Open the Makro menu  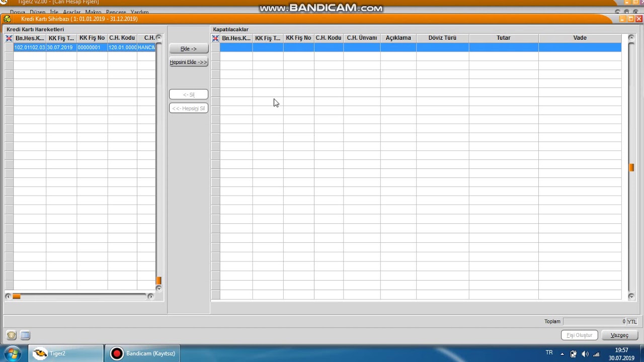(x=93, y=12)
